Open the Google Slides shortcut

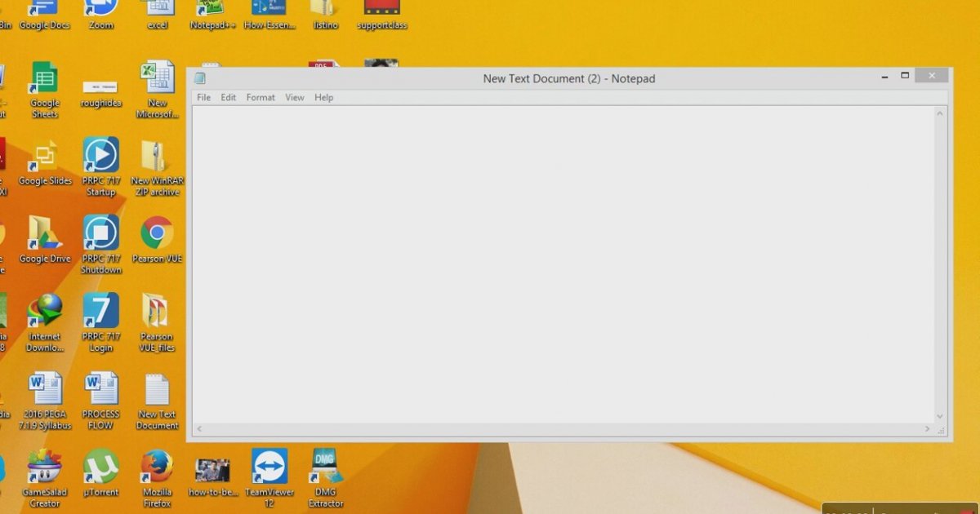tap(45, 162)
